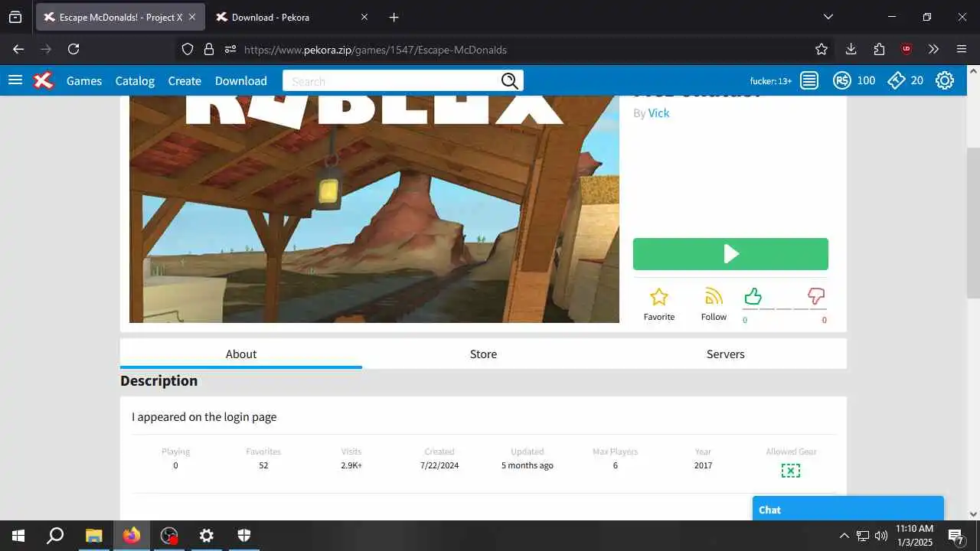Open Firefox recent browsing view
This screenshot has width=980, height=551.
coord(15,17)
